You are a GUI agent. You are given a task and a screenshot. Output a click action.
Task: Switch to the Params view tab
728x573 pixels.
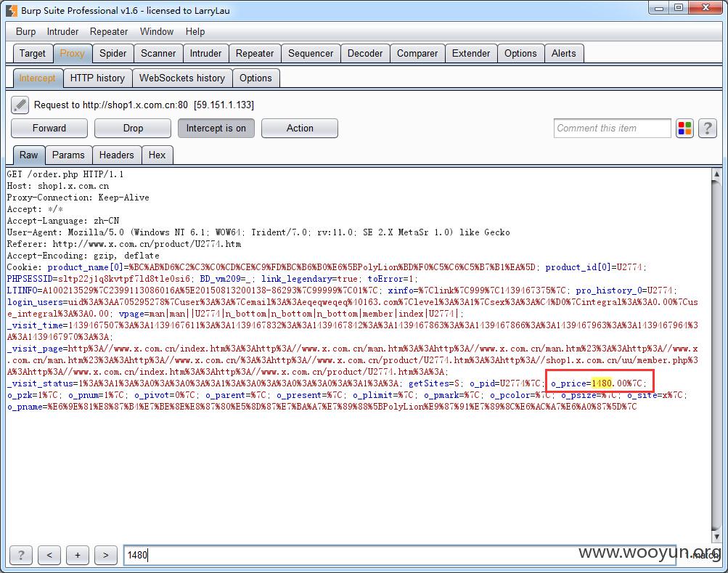(x=68, y=155)
